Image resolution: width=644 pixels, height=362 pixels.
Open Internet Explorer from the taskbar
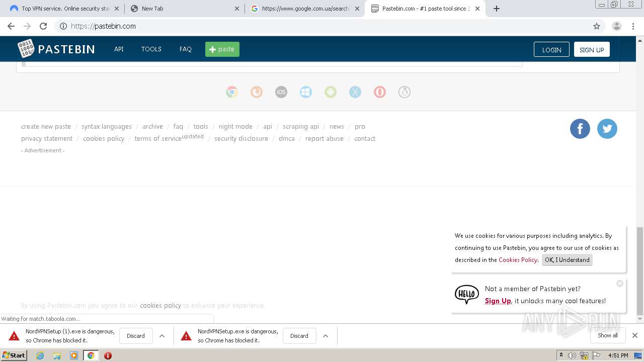pyautogui.click(x=40, y=355)
